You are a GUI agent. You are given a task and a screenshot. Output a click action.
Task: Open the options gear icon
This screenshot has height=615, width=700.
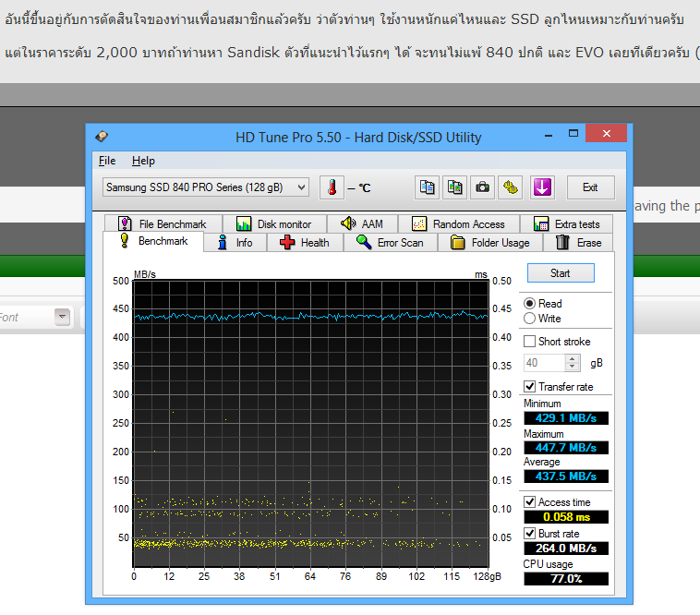(511, 187)
